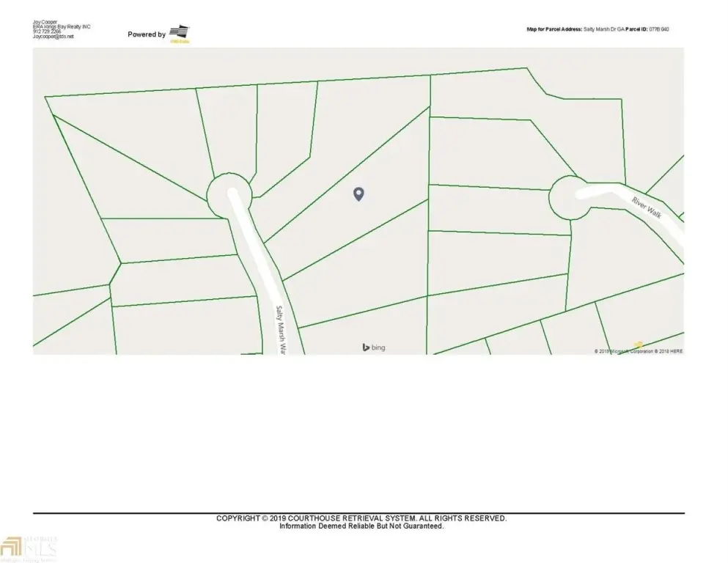Click the Microsoft HERE map copyright notice

638,351
